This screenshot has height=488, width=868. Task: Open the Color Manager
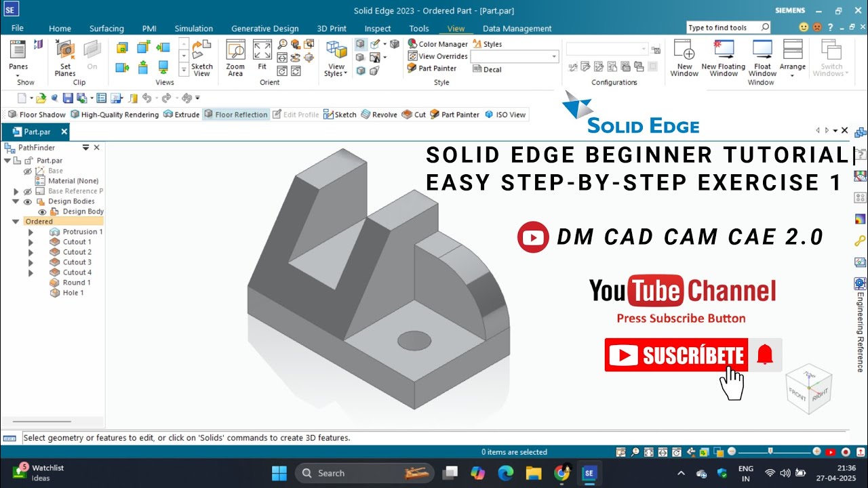[437, 44]
